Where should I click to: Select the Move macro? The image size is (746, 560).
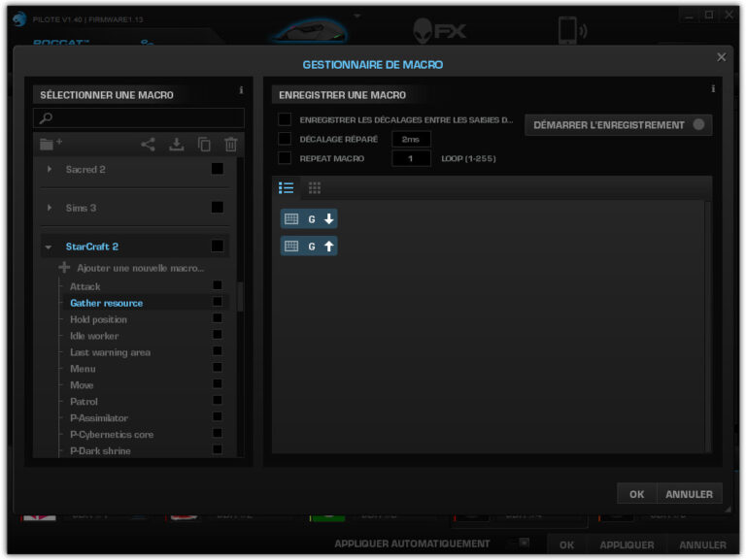coord(82,385)
